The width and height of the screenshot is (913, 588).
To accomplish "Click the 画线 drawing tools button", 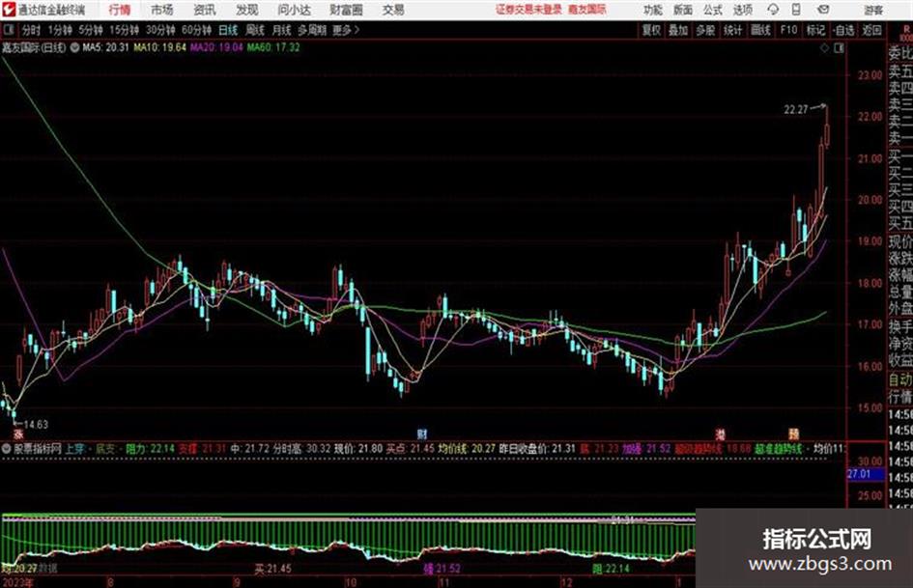I will point(760,30).
